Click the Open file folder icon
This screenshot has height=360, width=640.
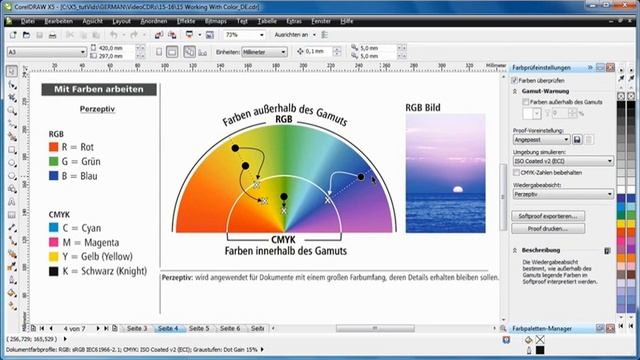(x=26, y=35)
